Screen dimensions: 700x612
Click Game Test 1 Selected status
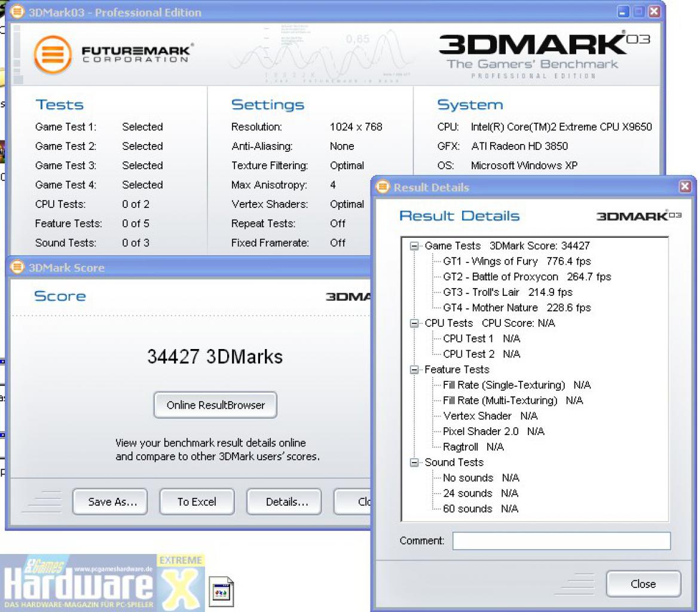point(142,127)
